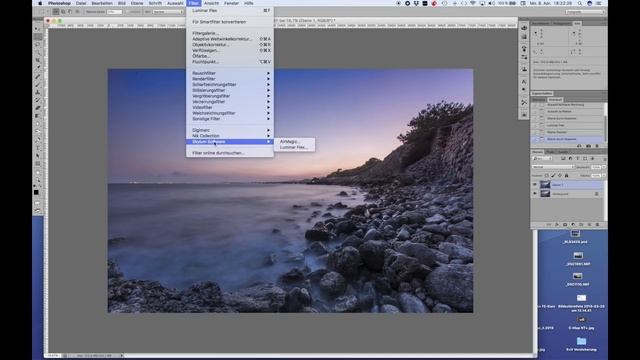
Task: Toggle history brush source for Luminar Flex state
Action: click(535, 125)
